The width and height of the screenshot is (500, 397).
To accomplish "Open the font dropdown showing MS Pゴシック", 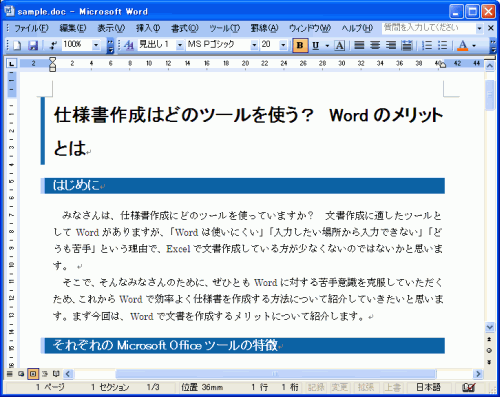I will [254, 45].
